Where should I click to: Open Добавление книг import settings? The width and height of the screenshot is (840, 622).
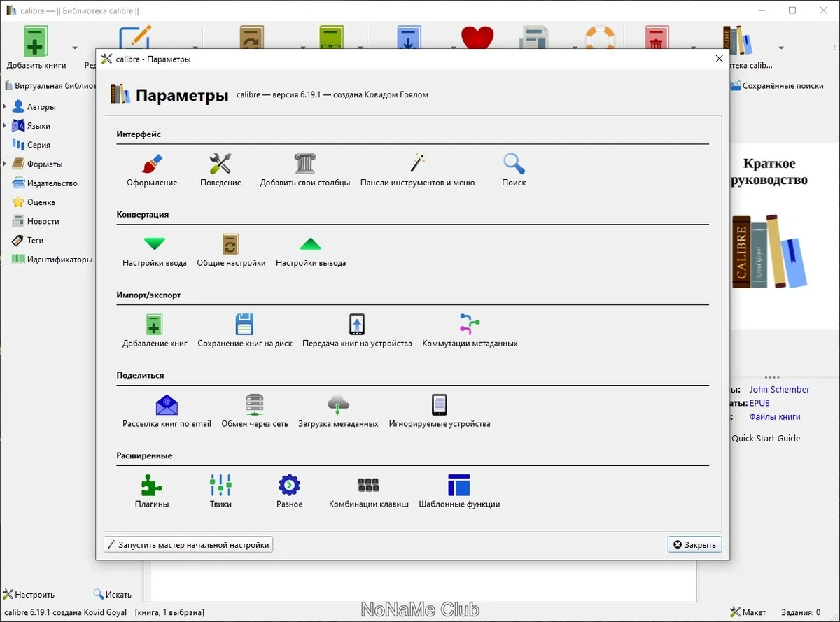[x=155, y=332]
